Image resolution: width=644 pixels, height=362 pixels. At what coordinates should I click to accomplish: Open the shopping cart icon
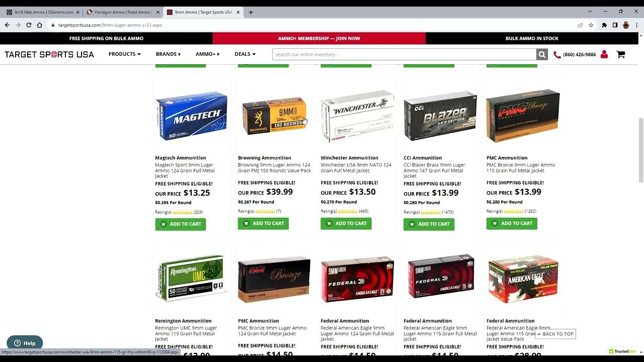click(621, 54)
